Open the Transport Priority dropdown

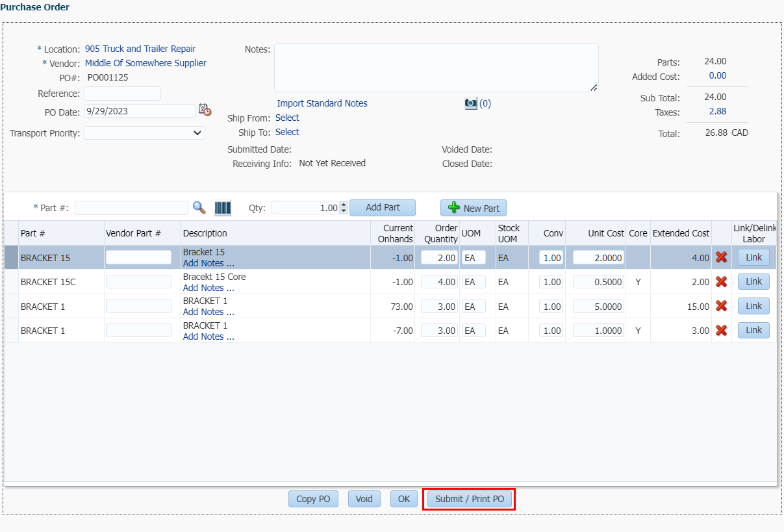pyautogui.click(x=144, y=133)
